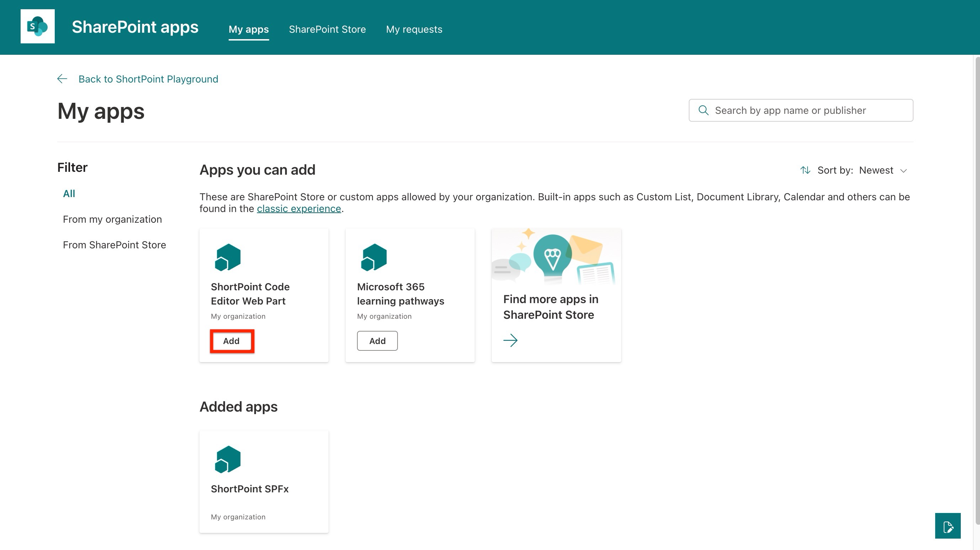Click the ShortPoint SPFx app icon
This screenshot has width=980, height=550.
[x=228, y=459]
